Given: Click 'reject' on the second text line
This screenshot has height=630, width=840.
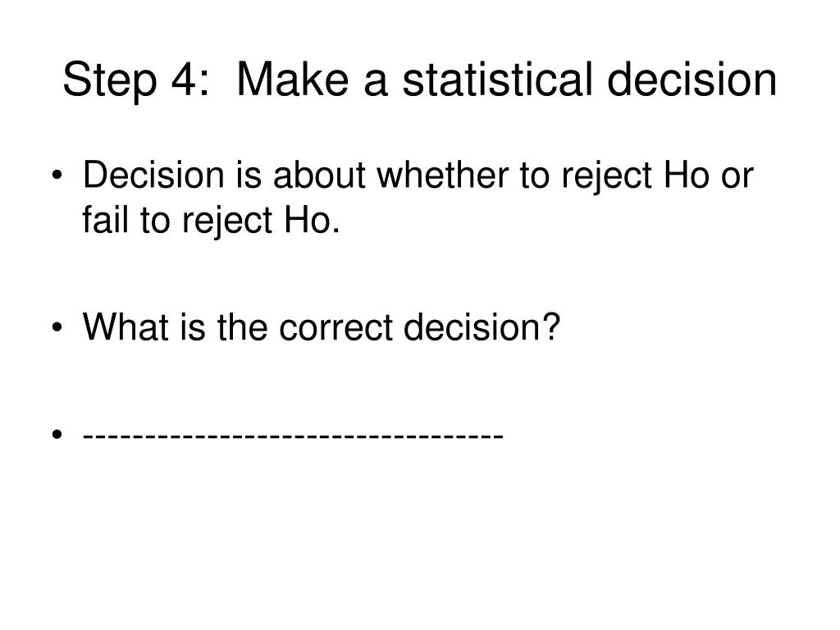Looking at the screenshot, I should [227, 221].
